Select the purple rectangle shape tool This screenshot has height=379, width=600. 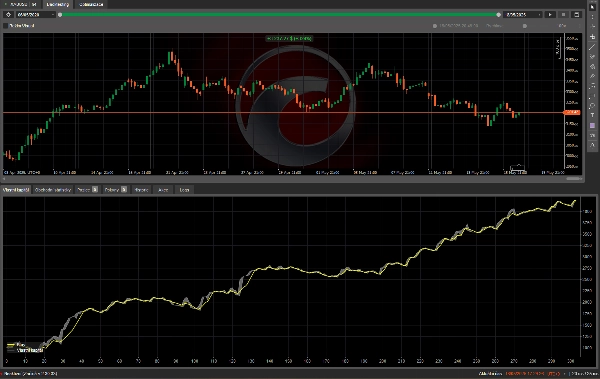[592, 125]
